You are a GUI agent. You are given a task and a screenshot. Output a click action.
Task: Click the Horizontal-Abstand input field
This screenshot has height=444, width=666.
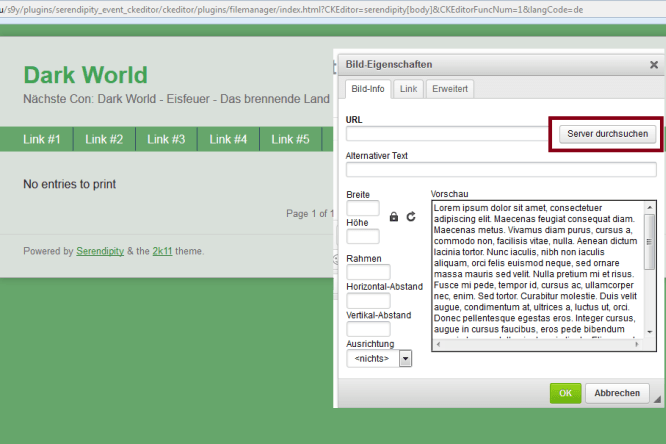click(367, 301)
